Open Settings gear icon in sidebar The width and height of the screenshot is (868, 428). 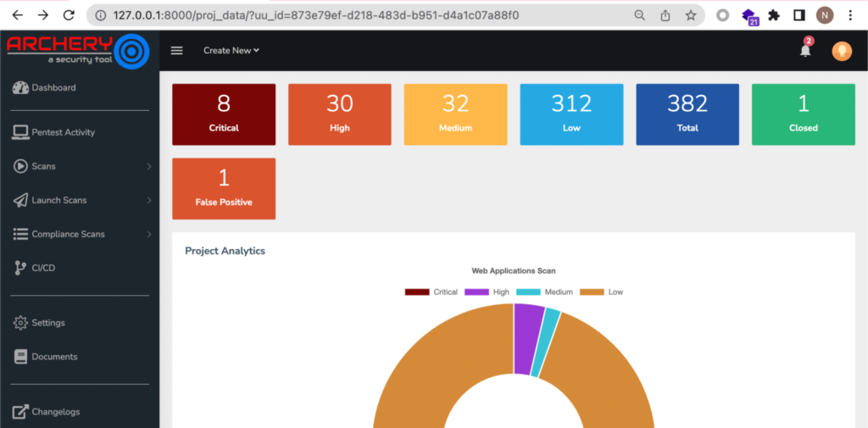tap(20, 323)
